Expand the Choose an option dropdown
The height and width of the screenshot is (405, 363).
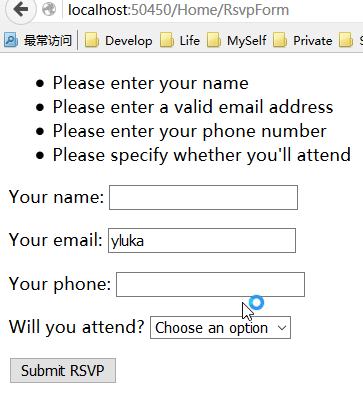(220, 328)
